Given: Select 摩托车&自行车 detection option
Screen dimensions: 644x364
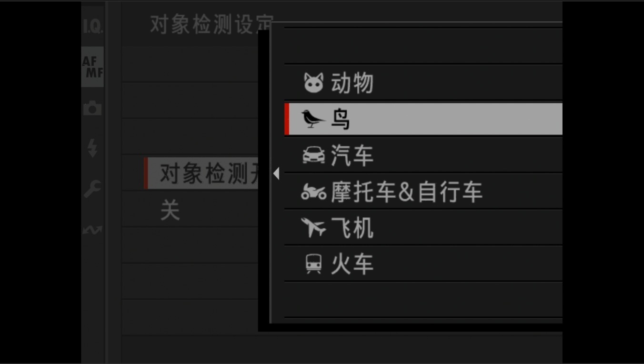Looking at the screenshot, I should click(x=423, y=192).
